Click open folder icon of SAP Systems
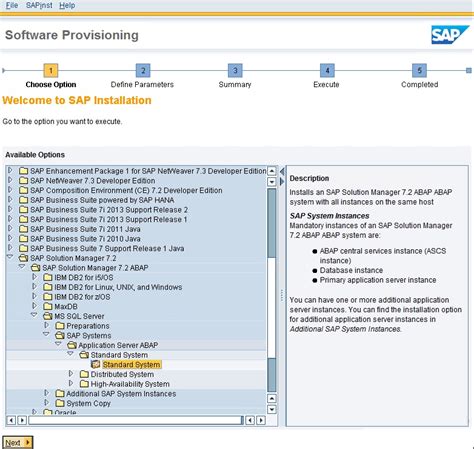Screen dimensions: 474x449 [60, 335]
